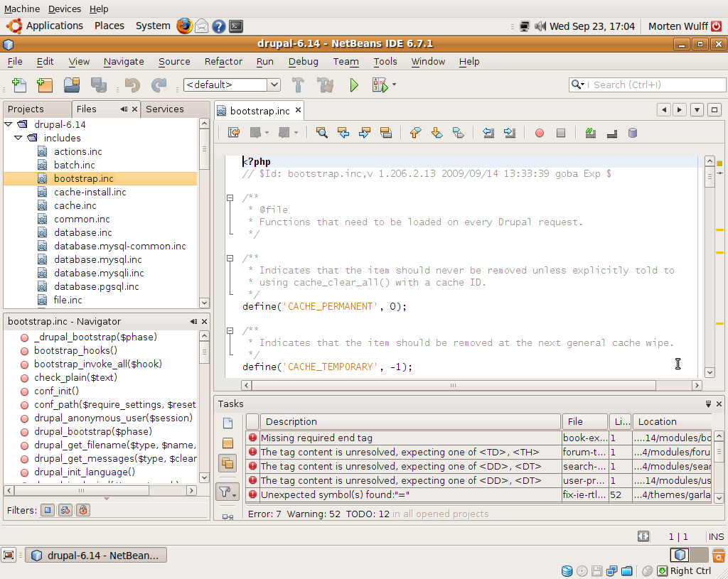
Task: Click the Files tree vertical scrollbar
Action: [204, 149]
